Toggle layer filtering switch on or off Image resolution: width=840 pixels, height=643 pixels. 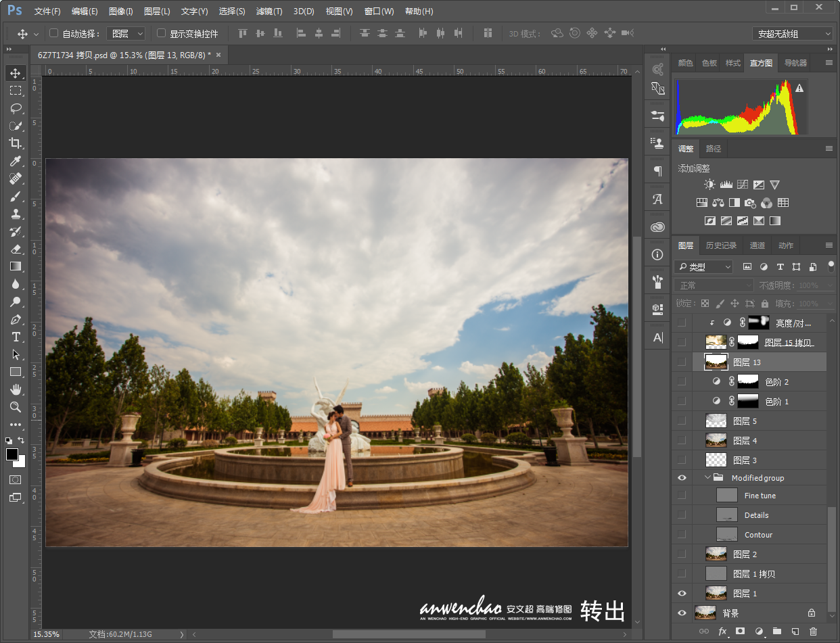click(x=831, y=266)
